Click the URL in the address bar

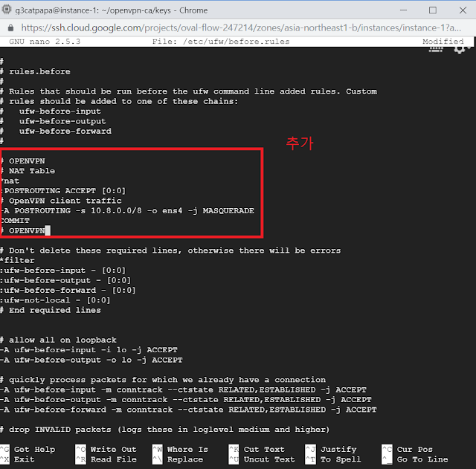click(x=241, y=28)
